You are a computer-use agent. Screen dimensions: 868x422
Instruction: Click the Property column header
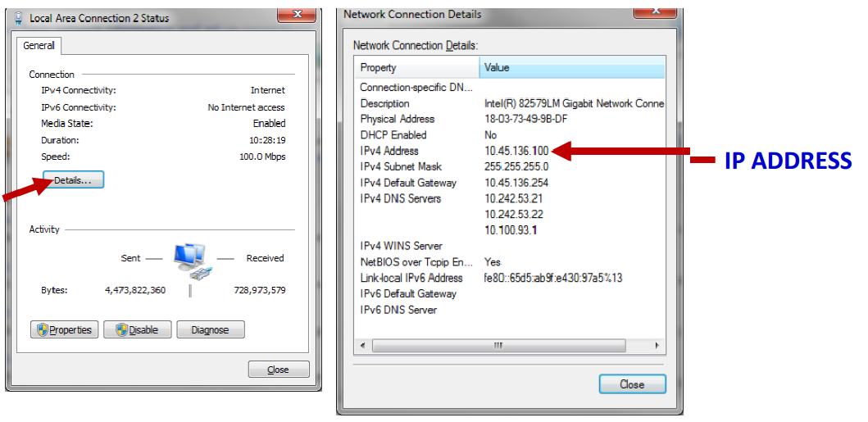[417, 68]
